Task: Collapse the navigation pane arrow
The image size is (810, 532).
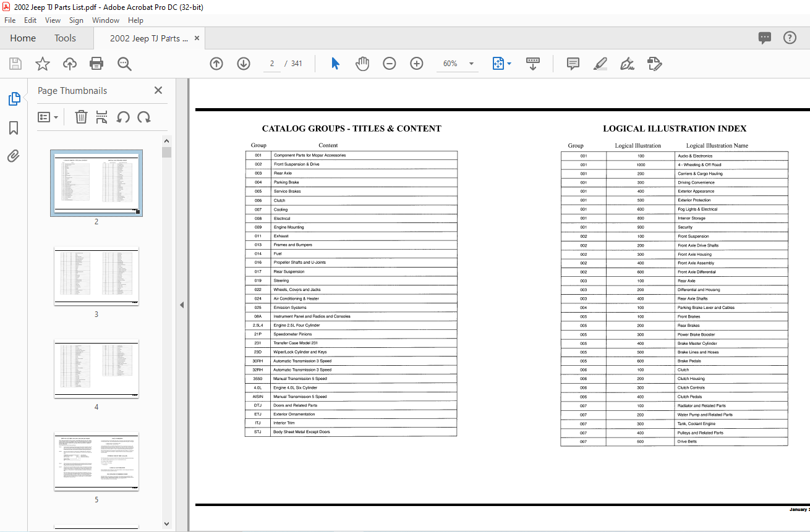Action: (182, 305)
